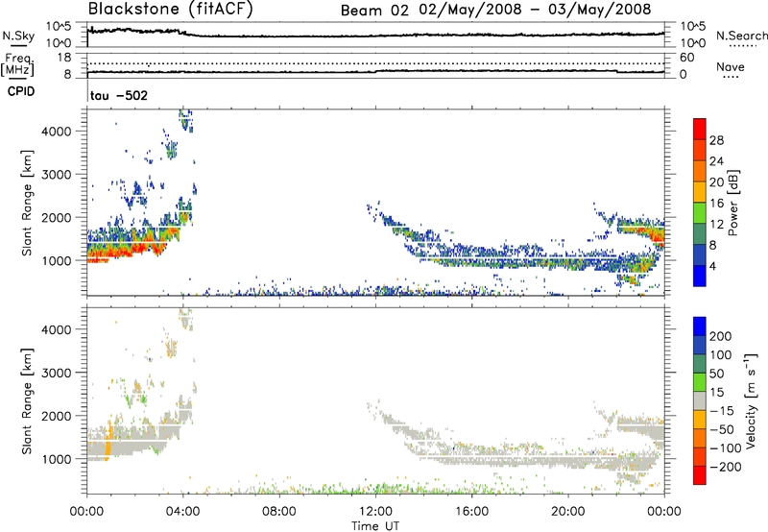Screen dimensions: 768x532
Task: Click the 04:00 time axis tick label
Action: (182, 512)
